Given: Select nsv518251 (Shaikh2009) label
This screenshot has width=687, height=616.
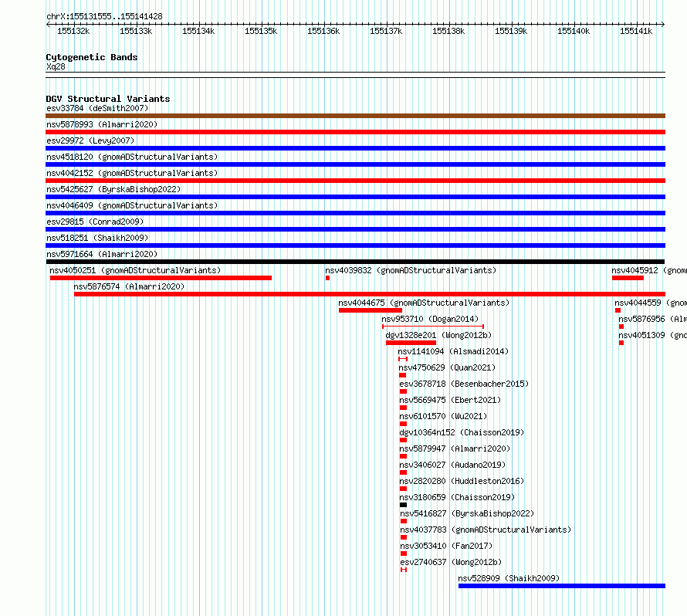Looking at the screenshot, I should pyautogui.click(x=97, y=238).
